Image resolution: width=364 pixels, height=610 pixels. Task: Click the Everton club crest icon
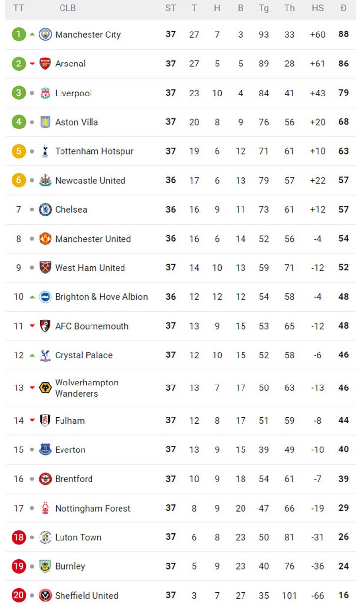point(45,449)
